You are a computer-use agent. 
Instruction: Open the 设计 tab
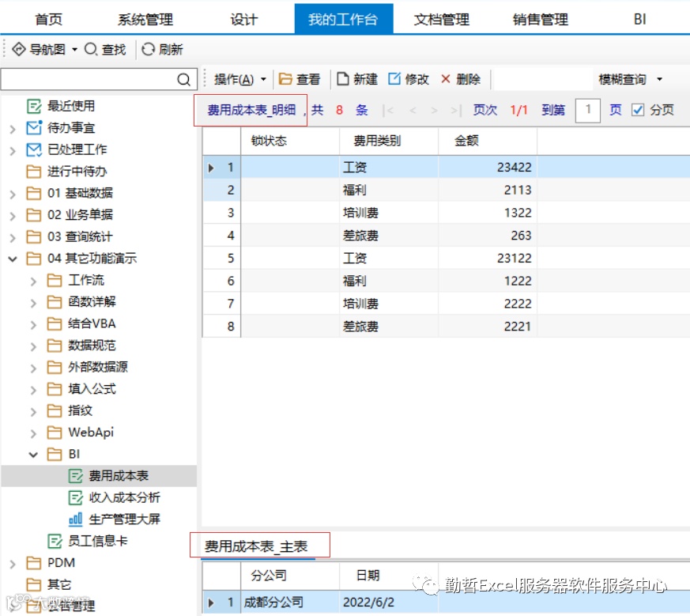click(243, 20)
